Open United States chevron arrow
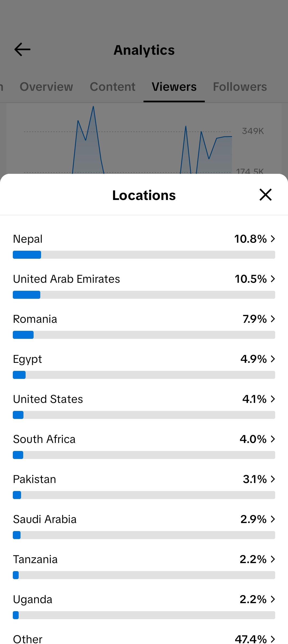Viewport: 288px width, 644px height. pyautogui.click(x=273, y=399)
